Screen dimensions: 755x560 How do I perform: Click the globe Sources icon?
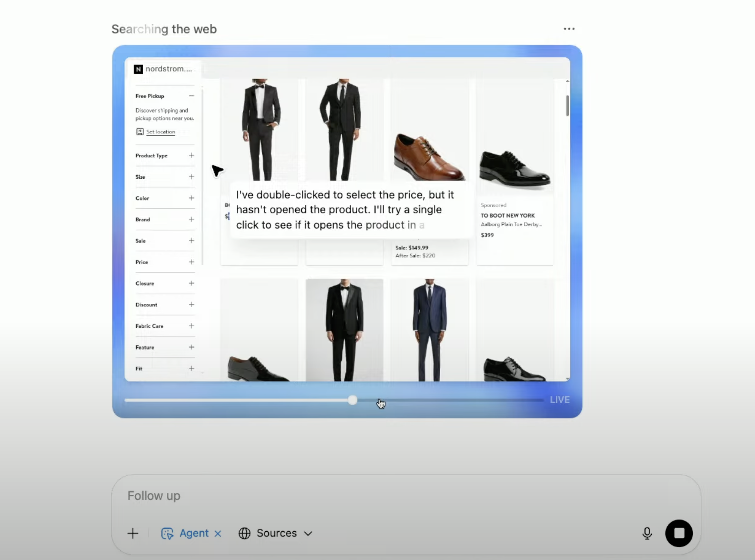[244, 533]
